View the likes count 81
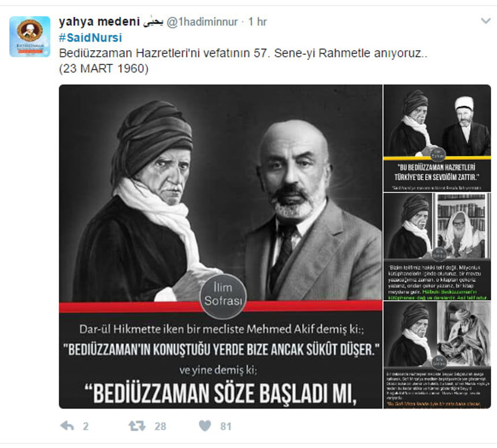Viewport: 497px width, 448px height. point(226,427)
